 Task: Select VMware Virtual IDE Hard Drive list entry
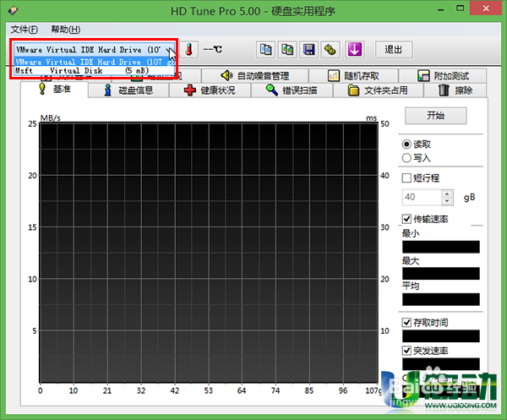click(95, 62)
